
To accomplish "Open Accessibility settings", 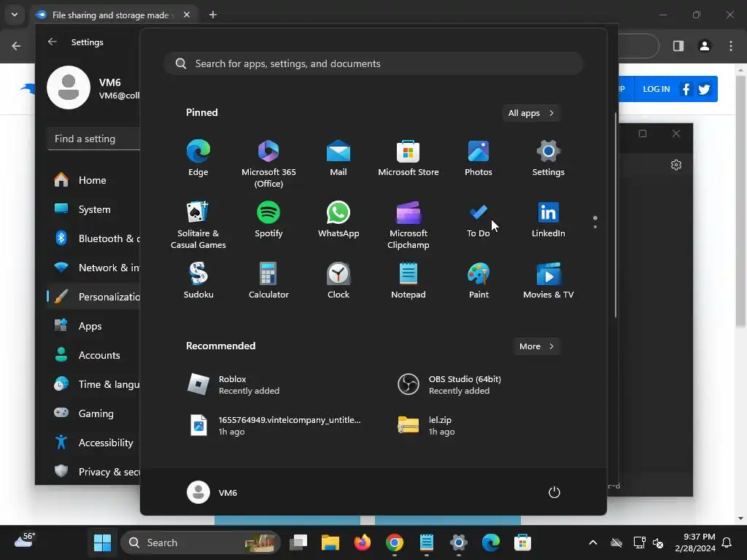I will click(x=93, y=443).
